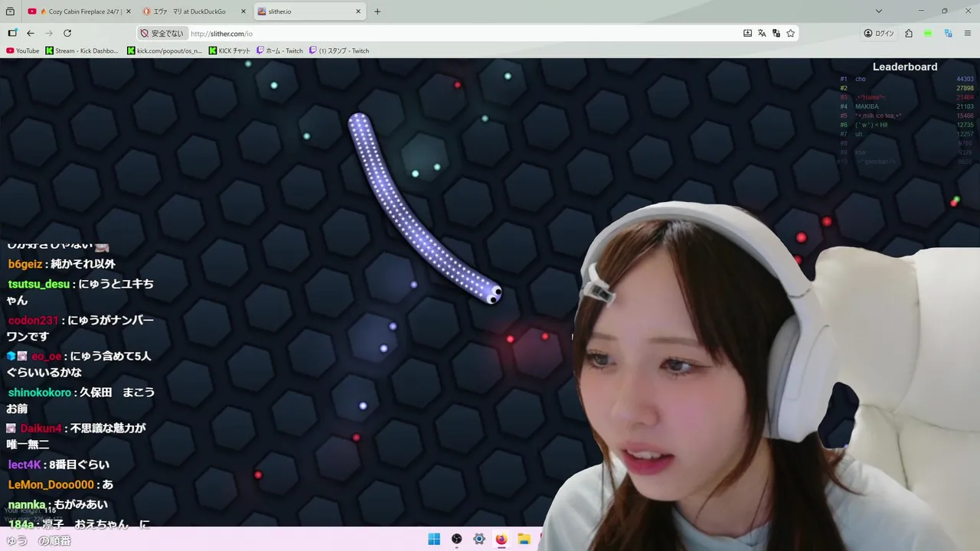
Task: Open the kick.com/popout bookmark
Action: (165, 51)
